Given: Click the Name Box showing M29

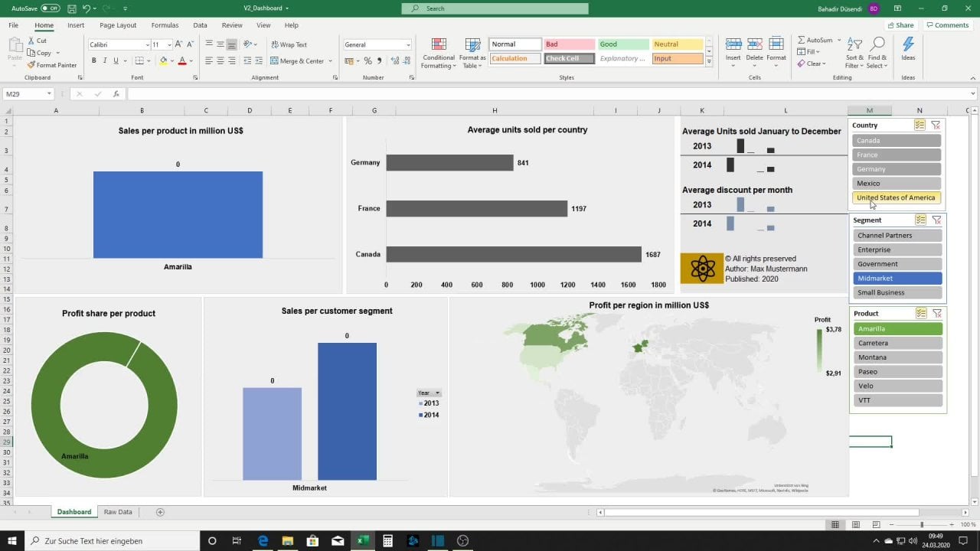Looking at the screenshot, I should pyautogui.click(x=24, y=94).
